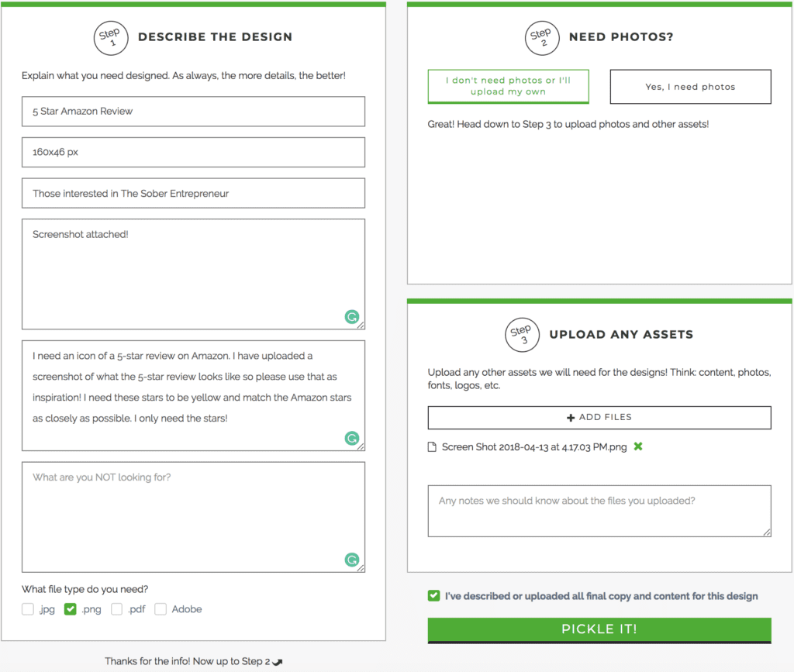Click the DESCRIBE THE DESIGN heading

pos(216,37)
